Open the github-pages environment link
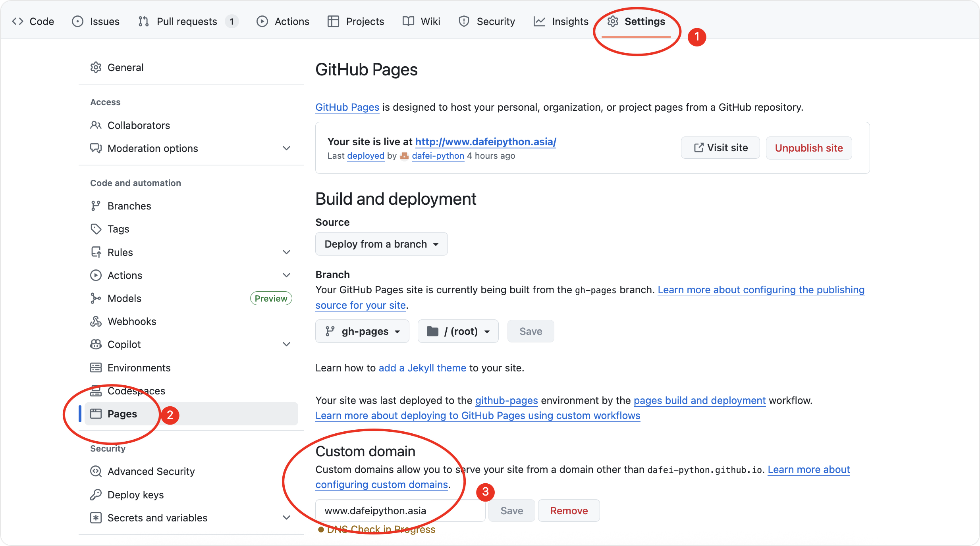 (507, 400)
